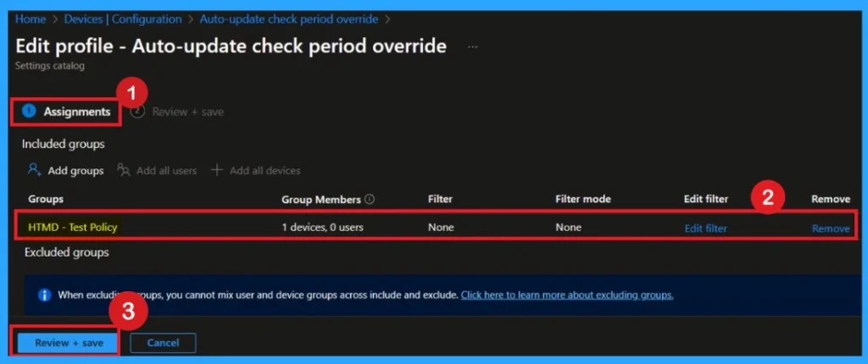The image size is (868, 364).
Task: Click the Add all devices label
Action: pyautogui.click(x=265, y=171)
